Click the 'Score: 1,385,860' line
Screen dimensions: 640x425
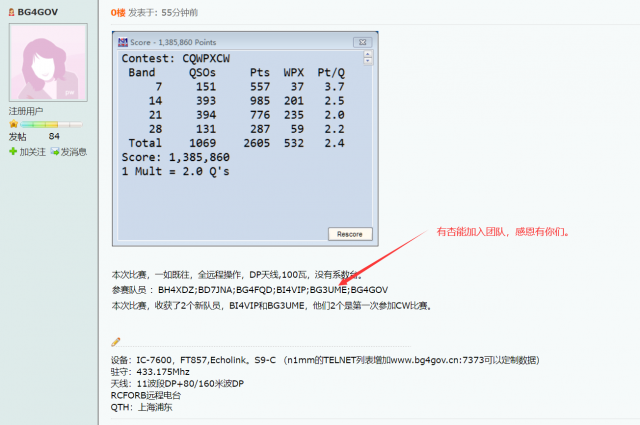point(176,157)
